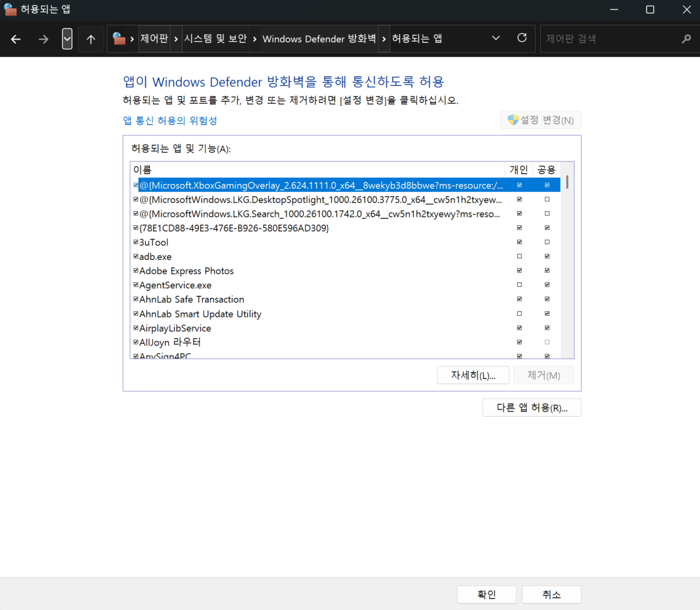This screenshot has width=700, height=610.
Task: Toggle the 개인 checkbox for adb.exe
Action: click(519, 256)
